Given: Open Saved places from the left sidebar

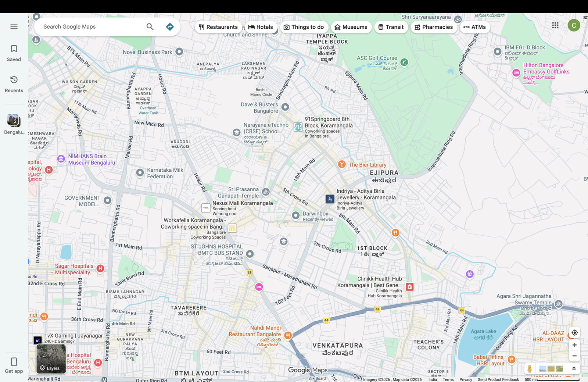Looking at the screenshot, I should pos(14,53).
